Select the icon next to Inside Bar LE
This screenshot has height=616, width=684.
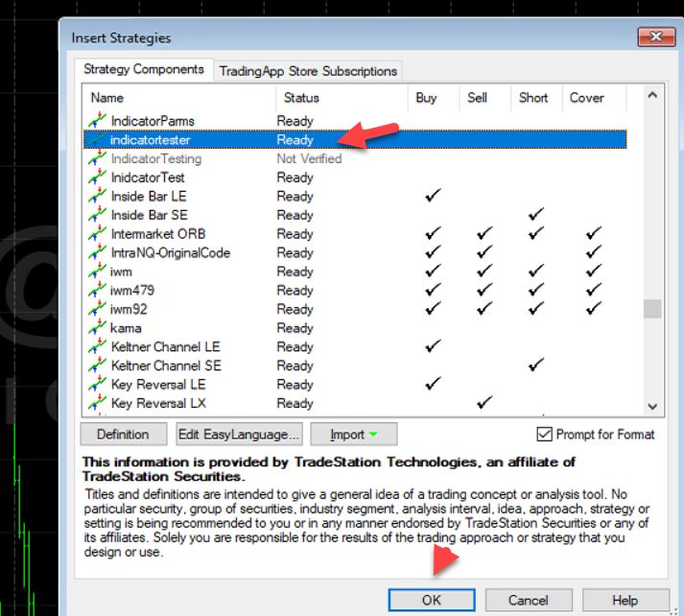pos(96,196)
